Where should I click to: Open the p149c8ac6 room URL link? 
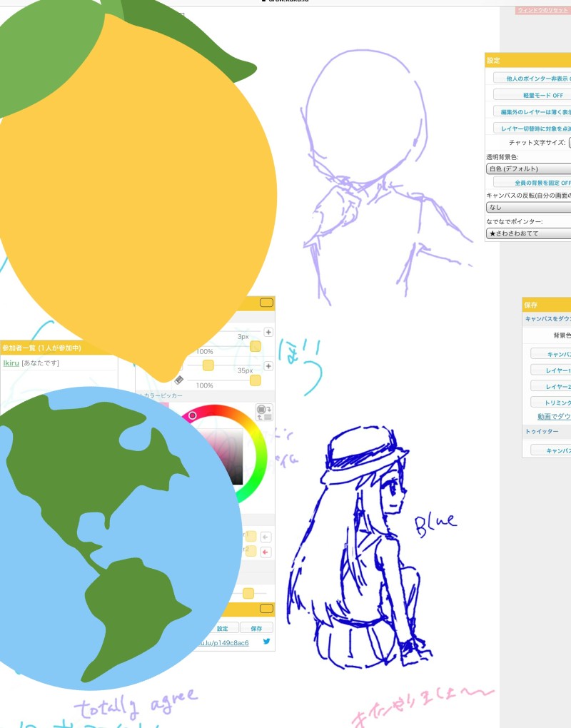[222, 642]
